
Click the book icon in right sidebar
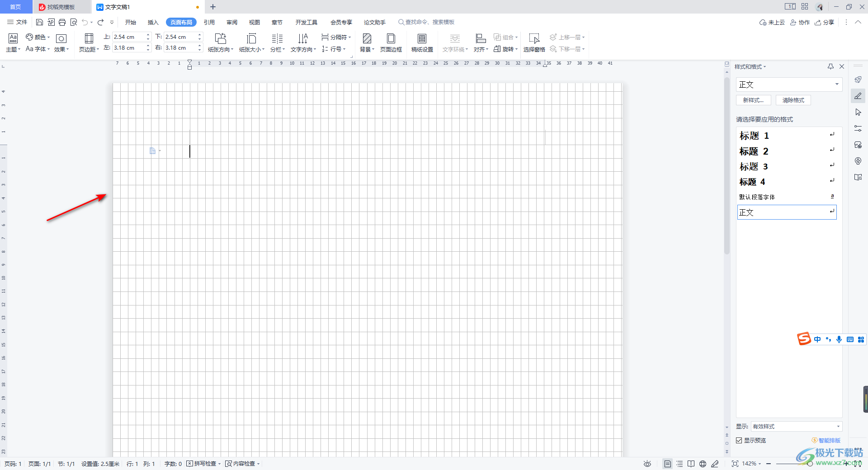coord(858,177)
